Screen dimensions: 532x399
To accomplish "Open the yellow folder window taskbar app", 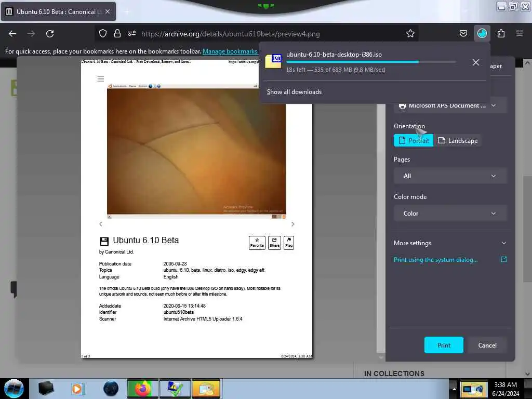I will 206,389.
